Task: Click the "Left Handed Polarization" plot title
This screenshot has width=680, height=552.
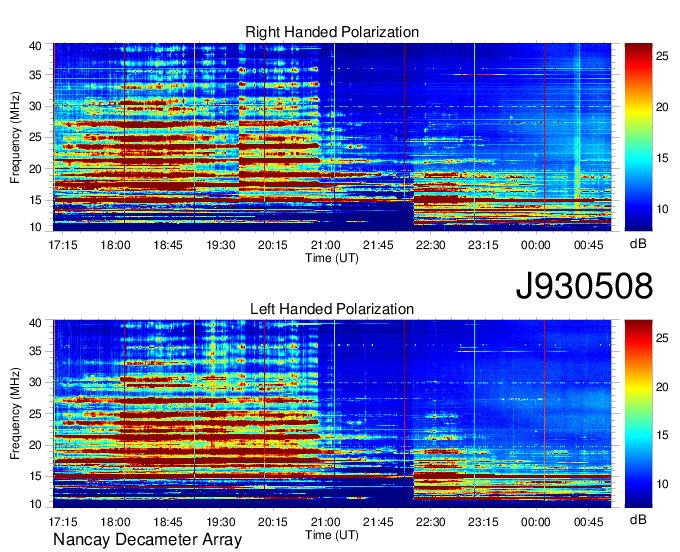Action: [332, 309]
